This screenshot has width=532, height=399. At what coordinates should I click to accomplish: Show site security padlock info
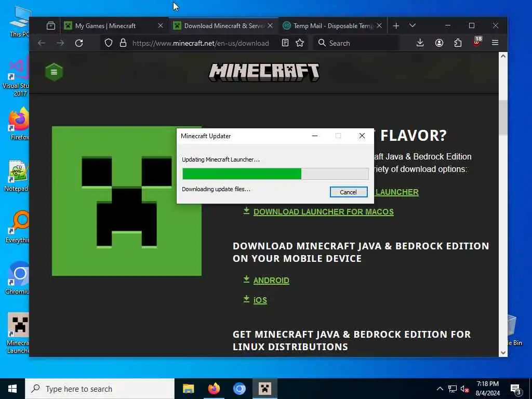(x=123, y=43)
